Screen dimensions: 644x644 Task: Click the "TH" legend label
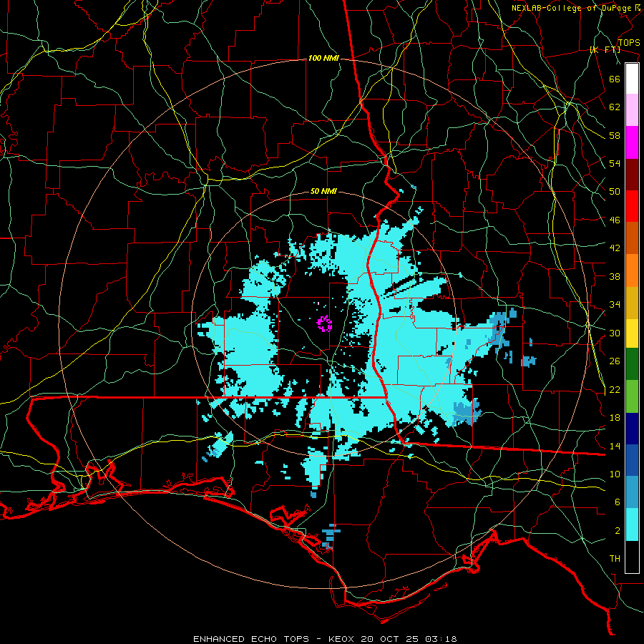point(615,559)
